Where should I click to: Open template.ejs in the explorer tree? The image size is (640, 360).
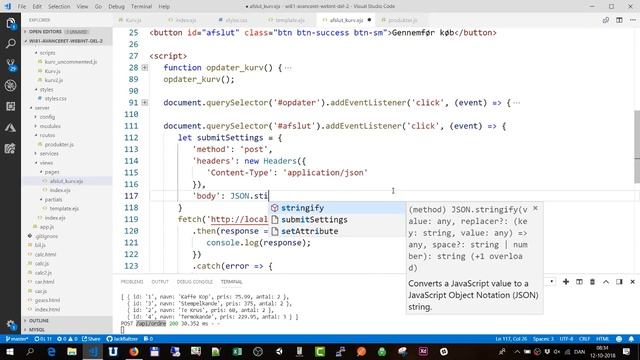(64, 209)
